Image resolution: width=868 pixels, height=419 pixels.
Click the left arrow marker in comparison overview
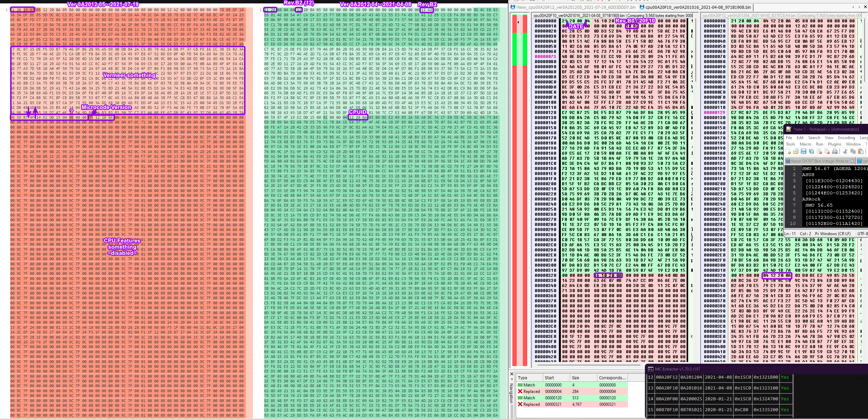coord(518,22)
